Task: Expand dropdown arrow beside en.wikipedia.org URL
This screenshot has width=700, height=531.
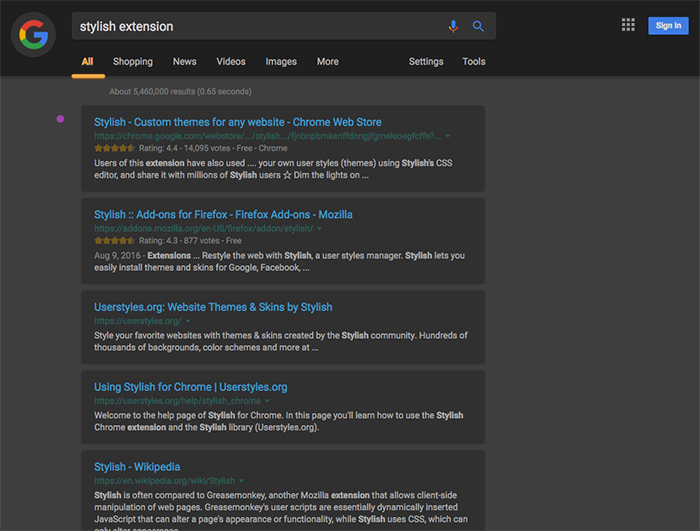Action: click(x=242, y=481)
